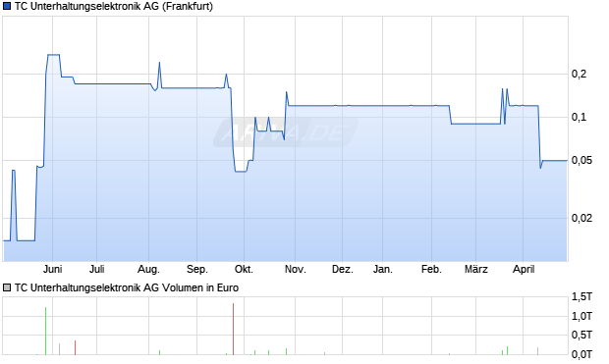Select the Aug. label on the time axis

pyautogui.click(x=148, y=269)
